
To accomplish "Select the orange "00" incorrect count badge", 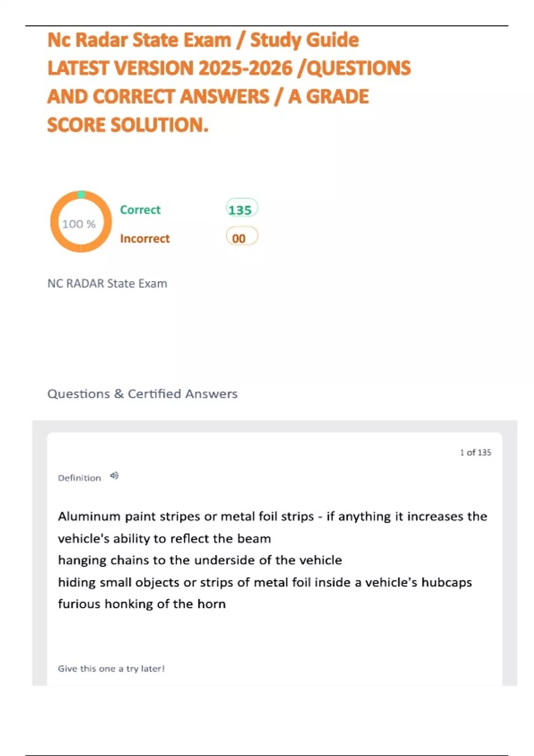I will point(240,237).
